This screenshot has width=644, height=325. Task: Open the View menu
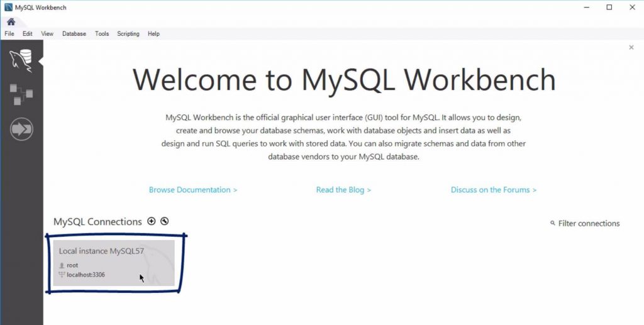(x=47, y=34)
